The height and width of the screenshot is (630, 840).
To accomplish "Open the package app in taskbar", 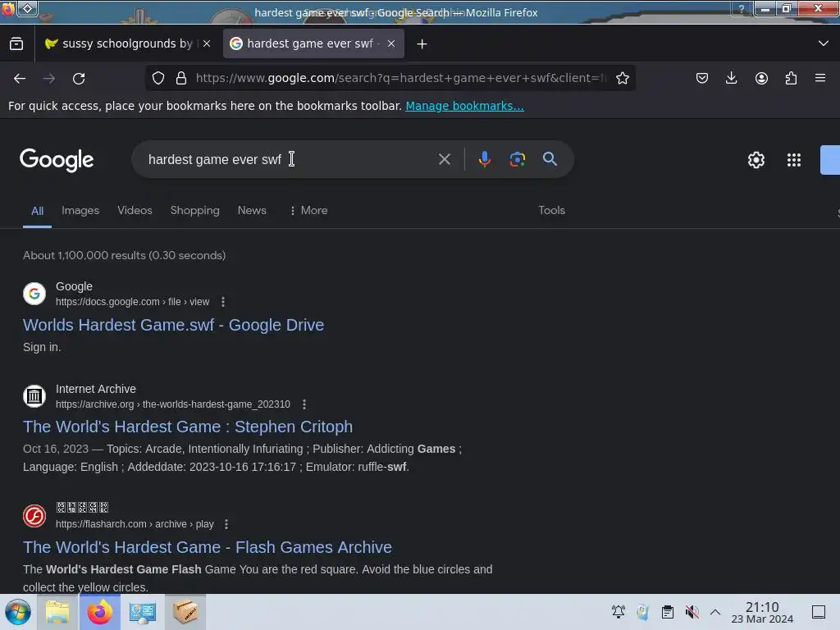I will coord(185,612).
